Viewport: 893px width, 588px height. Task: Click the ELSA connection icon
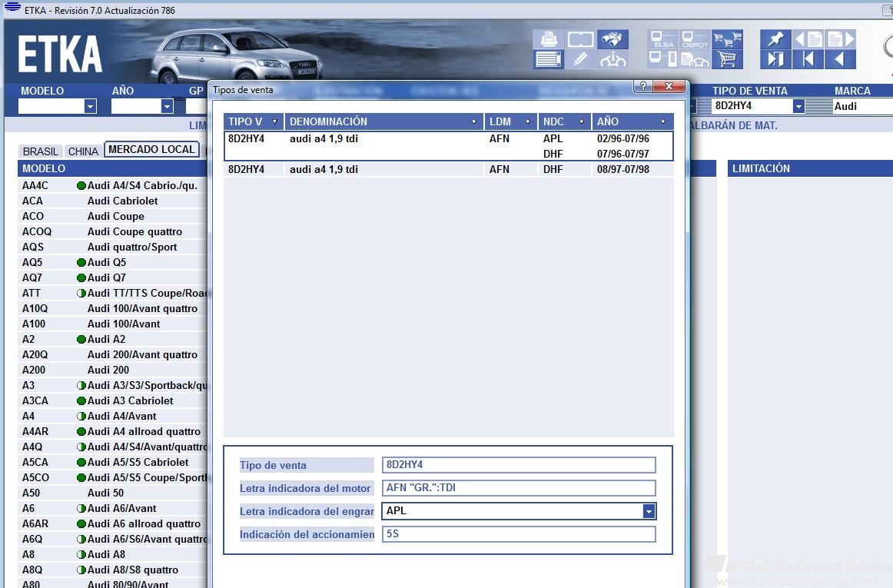coord(663,39)
